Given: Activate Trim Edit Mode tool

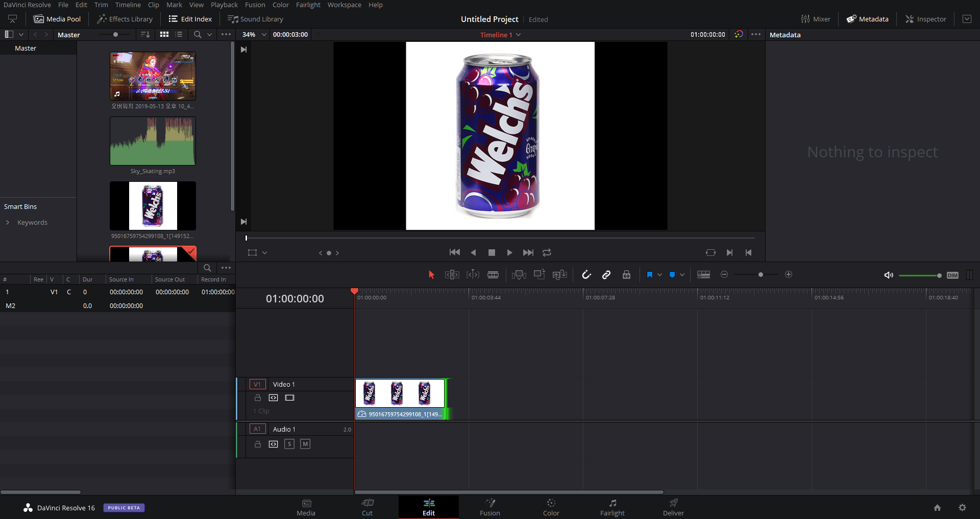Looking at the screenshot, I should point(452,275).
